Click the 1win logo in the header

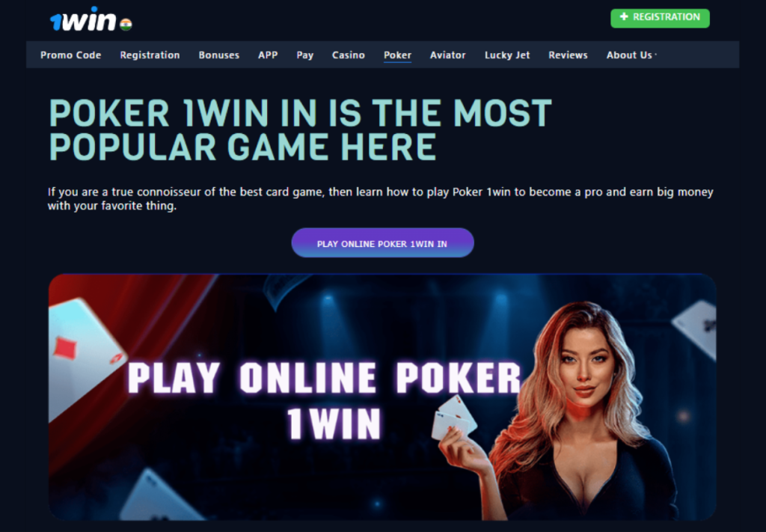83,19
